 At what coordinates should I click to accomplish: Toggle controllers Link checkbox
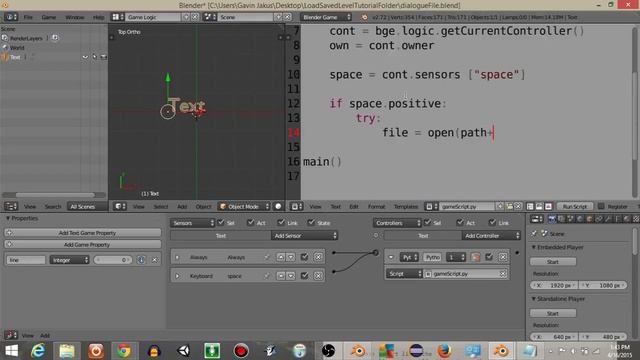coord(492,222)
